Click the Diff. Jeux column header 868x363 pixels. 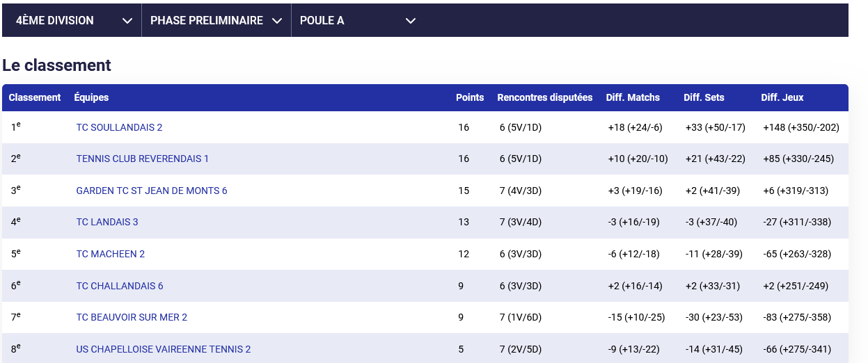[782, 97]
